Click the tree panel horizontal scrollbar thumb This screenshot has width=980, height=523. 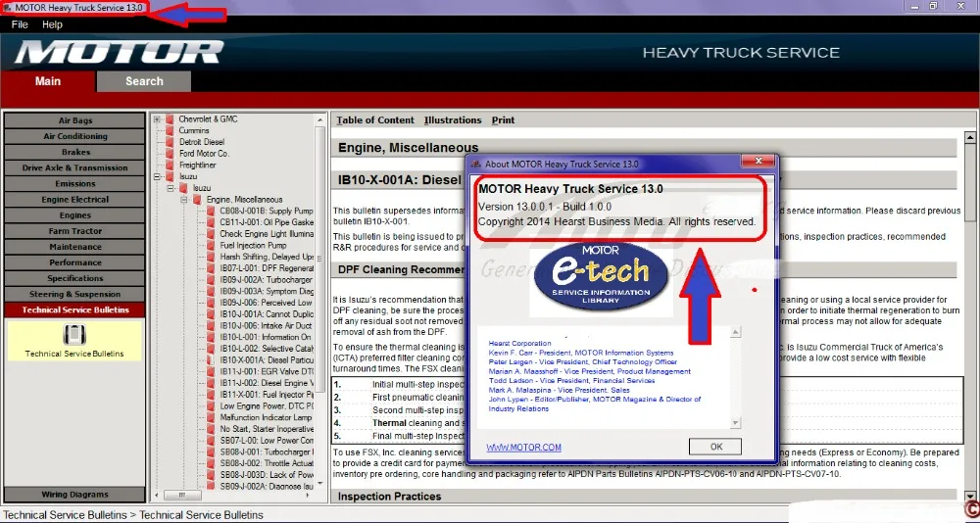tap(182, 495)
